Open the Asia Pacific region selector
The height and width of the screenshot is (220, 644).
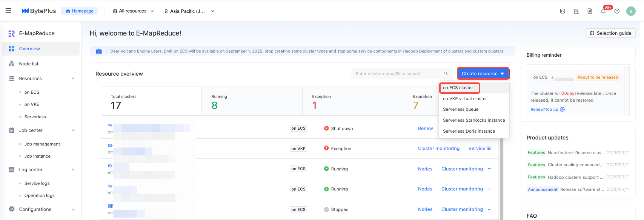[x=189, y=11]
